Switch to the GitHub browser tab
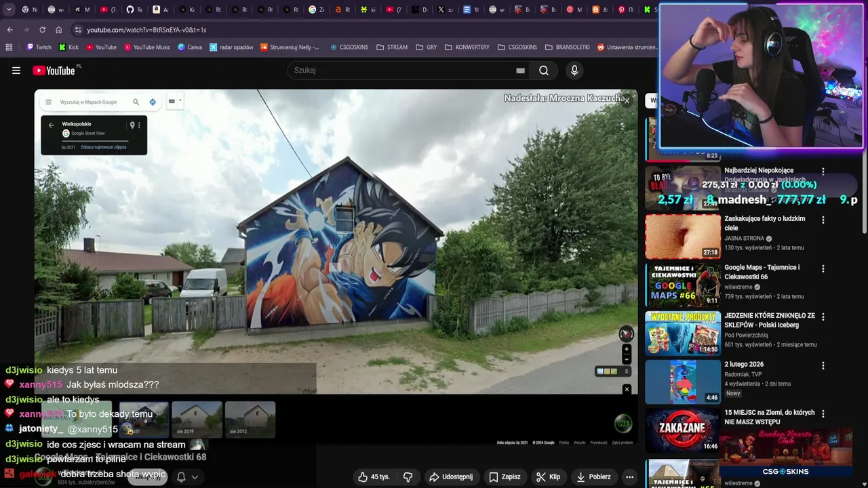 click(135, 9)
